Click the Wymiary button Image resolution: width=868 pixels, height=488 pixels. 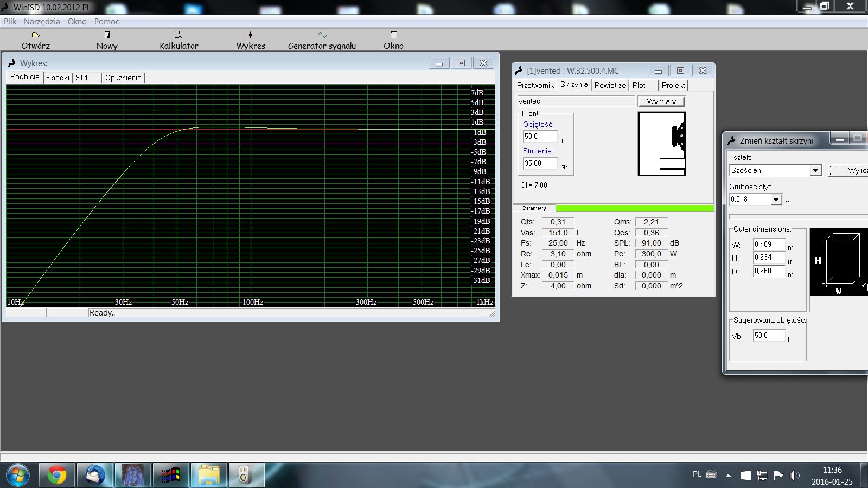661,101
